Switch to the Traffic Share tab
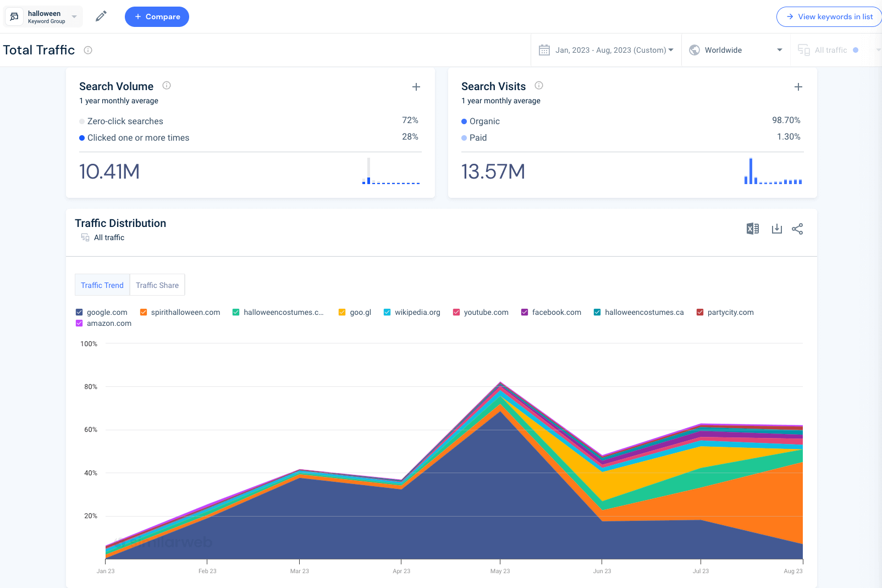The height and width of the screenshot is (588, 882). click(157, 285)
